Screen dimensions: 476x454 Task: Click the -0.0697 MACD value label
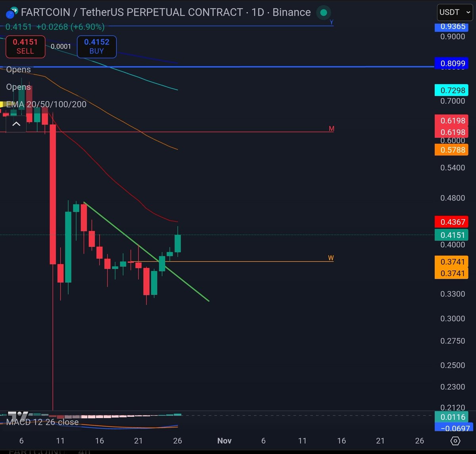click(453, 428)
